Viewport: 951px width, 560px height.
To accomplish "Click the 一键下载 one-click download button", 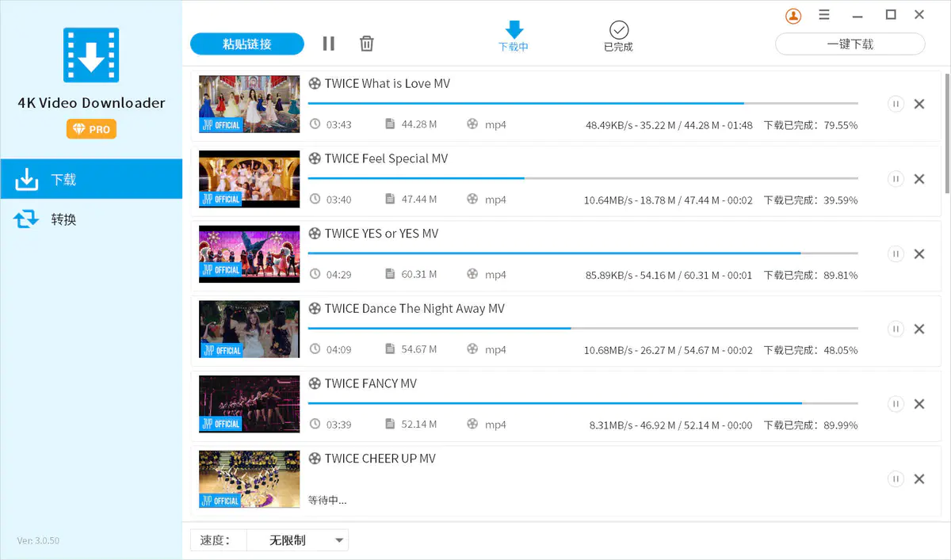I will [850, 44].
